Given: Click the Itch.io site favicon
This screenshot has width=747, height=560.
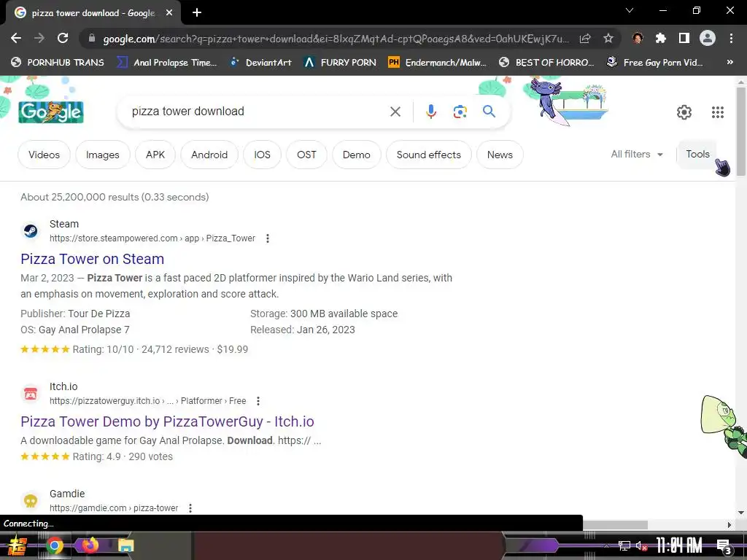Looking at the screenshot, I should tap(31, 394).
